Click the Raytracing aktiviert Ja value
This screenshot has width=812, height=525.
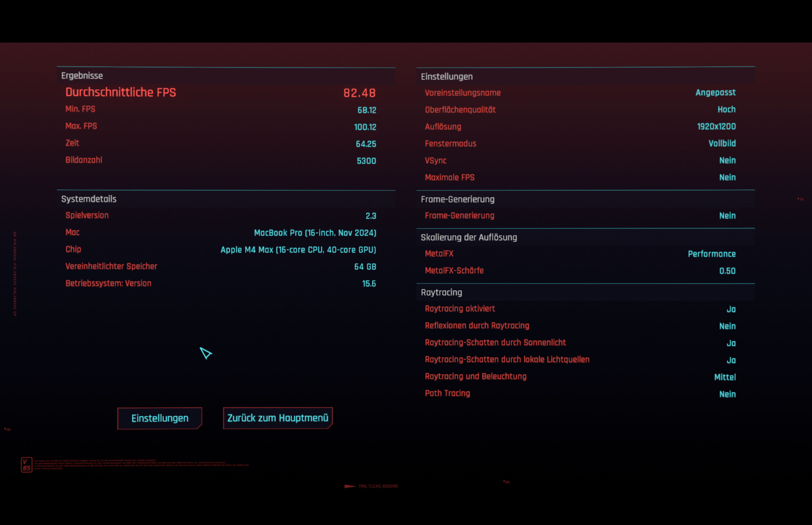click(x=731, y=309)
